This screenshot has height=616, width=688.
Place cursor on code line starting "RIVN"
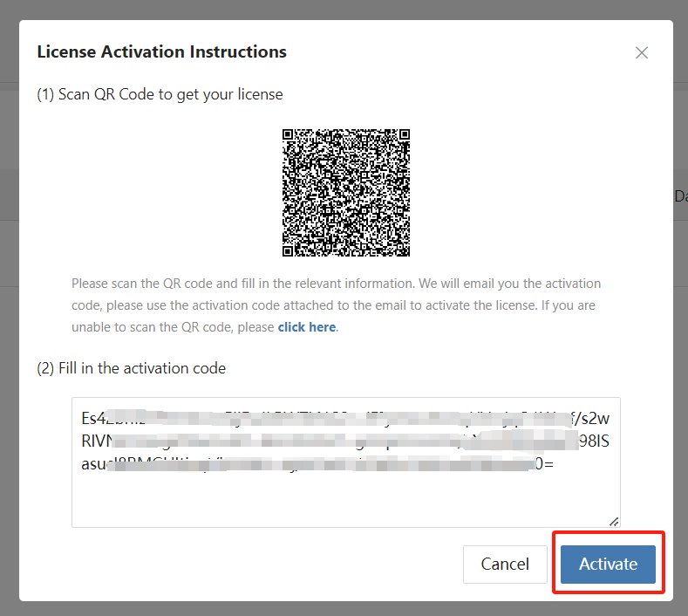345,441
